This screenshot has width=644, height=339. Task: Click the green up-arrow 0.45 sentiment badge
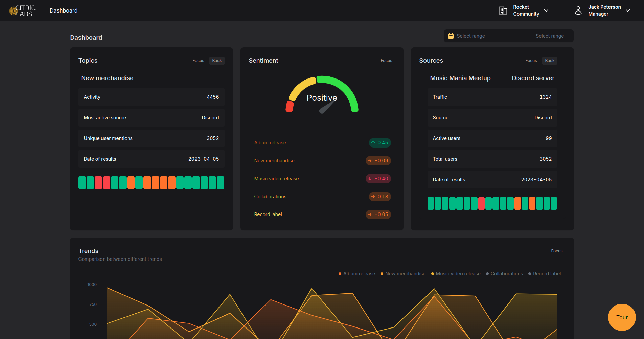[379, 143]
